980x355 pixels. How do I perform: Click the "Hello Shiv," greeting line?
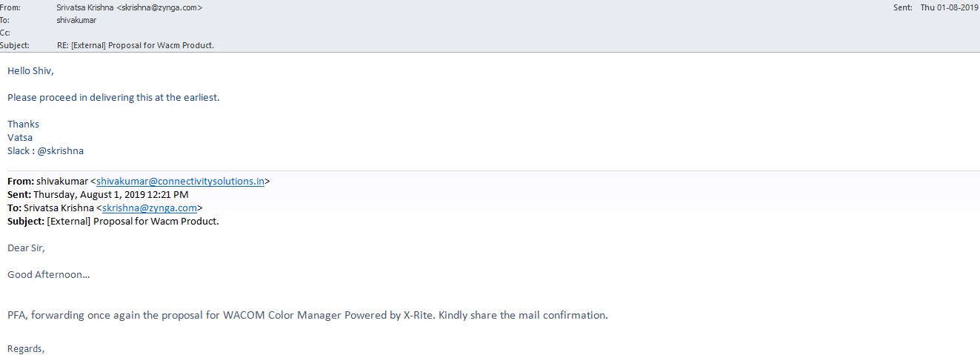point(30,71)
